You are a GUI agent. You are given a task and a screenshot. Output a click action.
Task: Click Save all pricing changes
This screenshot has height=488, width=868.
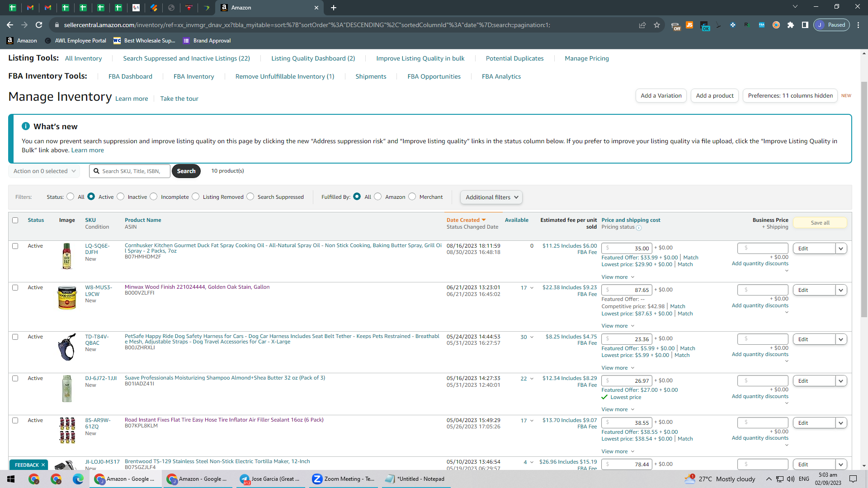(820, 223)
